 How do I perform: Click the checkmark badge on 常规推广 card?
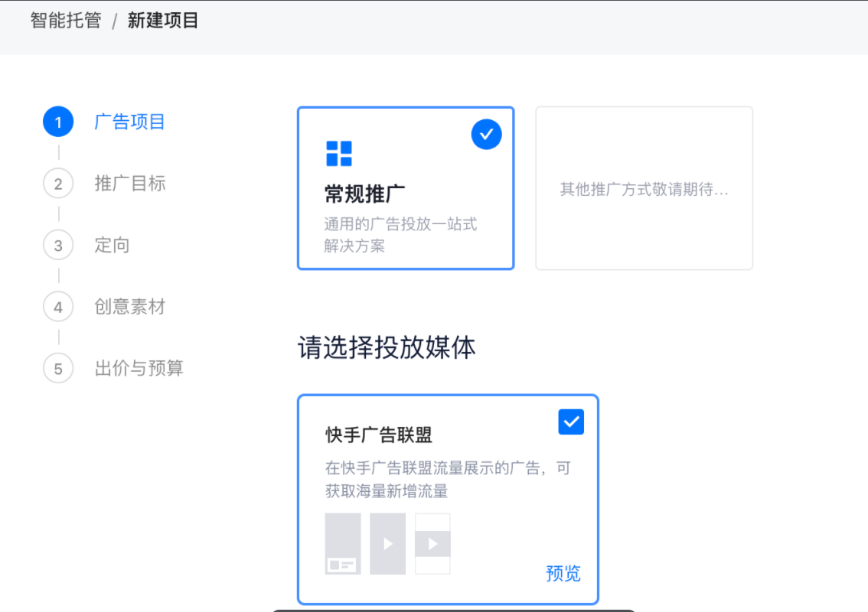[487, 134]
